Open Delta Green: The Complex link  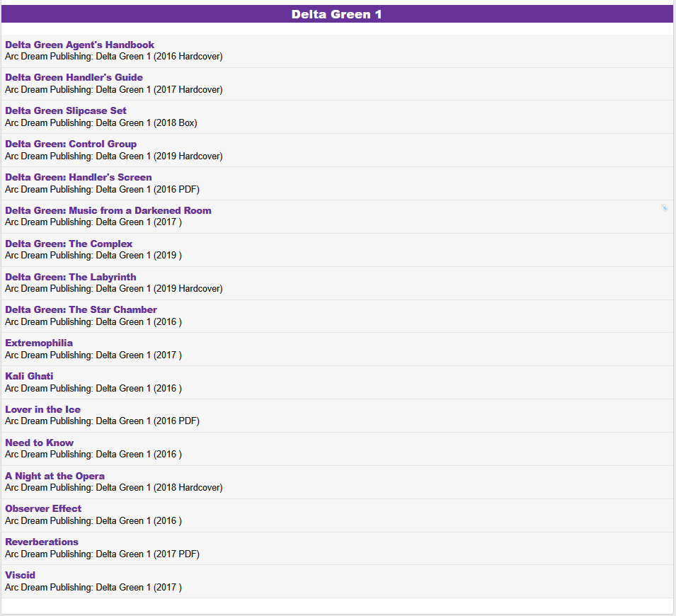(x=69, y=244)
